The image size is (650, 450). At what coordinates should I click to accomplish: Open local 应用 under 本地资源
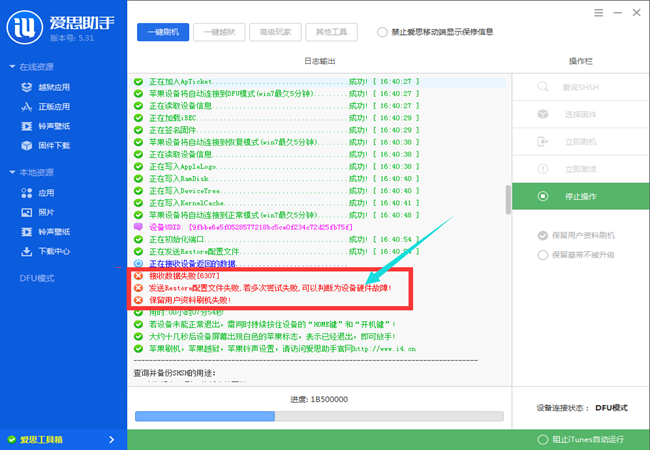click(38, 193)
